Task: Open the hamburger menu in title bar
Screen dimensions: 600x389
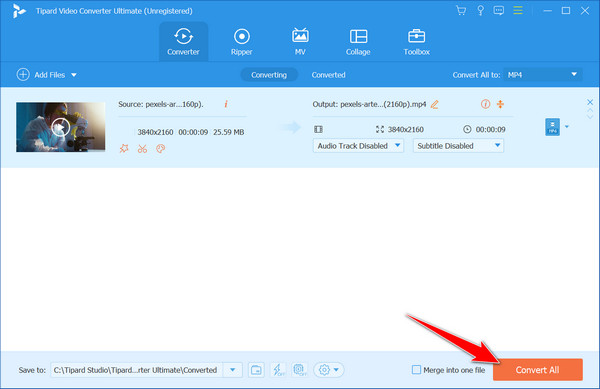Action: click(x=518, y=10)
